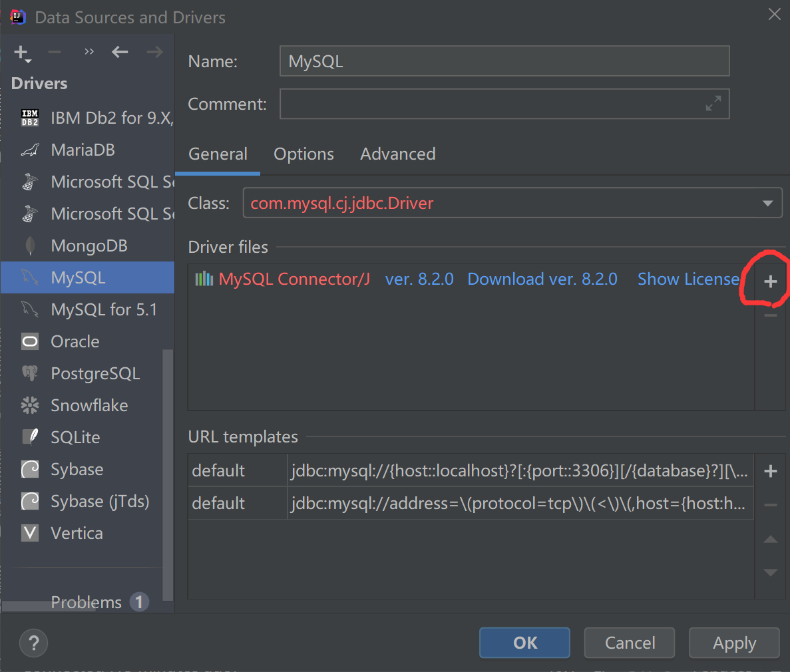Click the MariaDB seal icon
This screenshot has height=672, width=790.
pos(30,150)
